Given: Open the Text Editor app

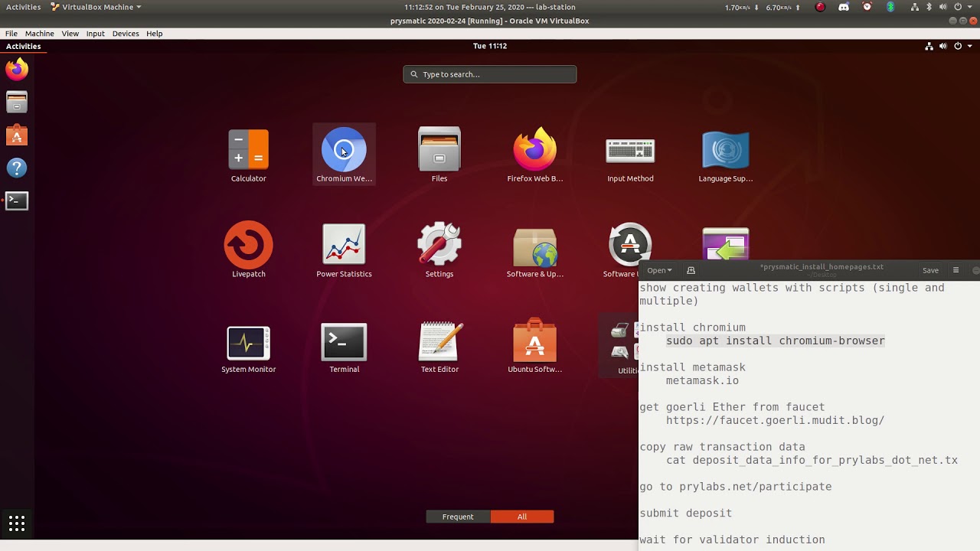Looking at the screenshot, I should coord(439,346).
